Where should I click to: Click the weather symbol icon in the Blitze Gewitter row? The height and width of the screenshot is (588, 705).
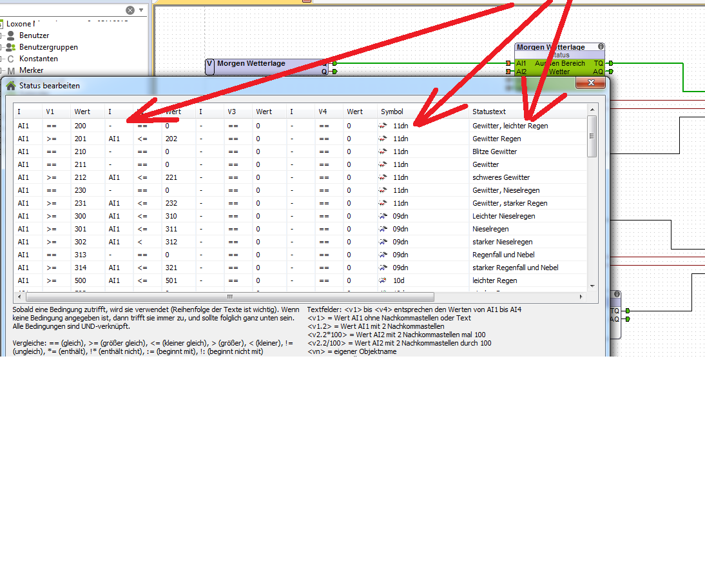click(383, 152)
